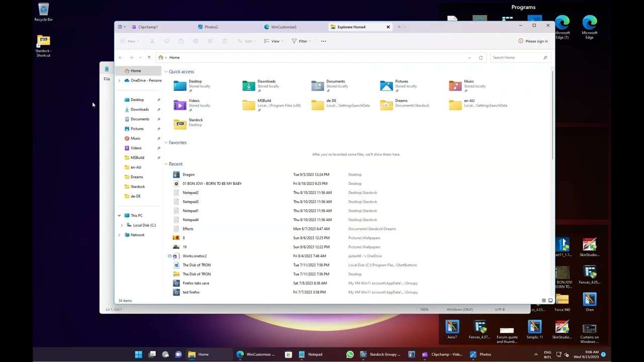Open WhatsApp from the taskbar
The height and width of the screenshot is (362, 644).
[350, 354]
